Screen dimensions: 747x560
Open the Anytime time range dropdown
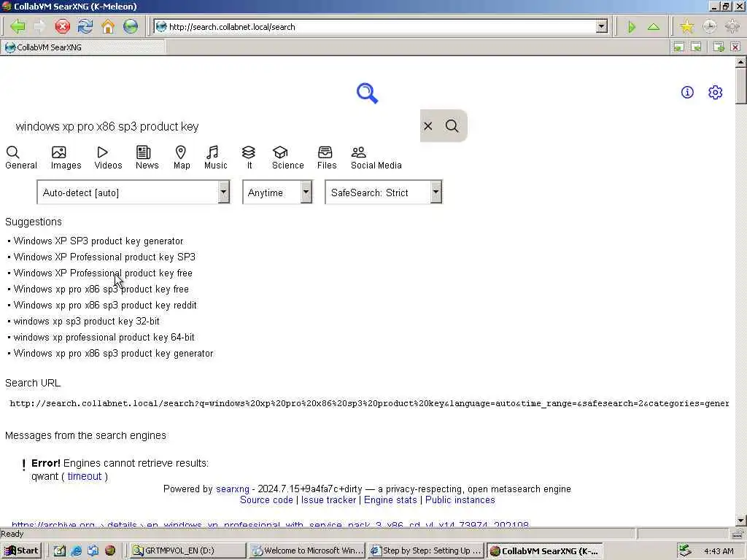[x=278, y=192]
